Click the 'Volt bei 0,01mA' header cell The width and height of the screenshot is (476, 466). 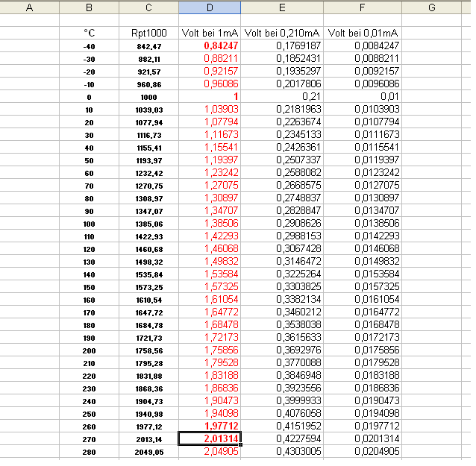363,33
